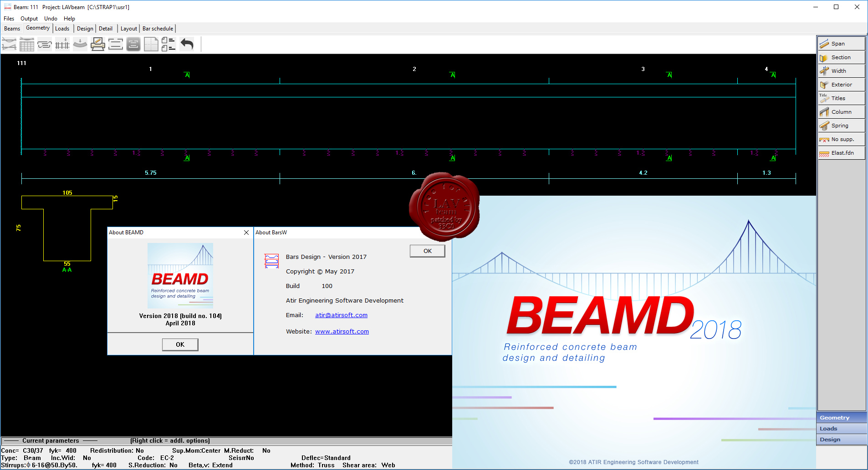Click the BEAMD logo in About dialog
Viewport: 868px width, 470px height.
coord(180,276)
